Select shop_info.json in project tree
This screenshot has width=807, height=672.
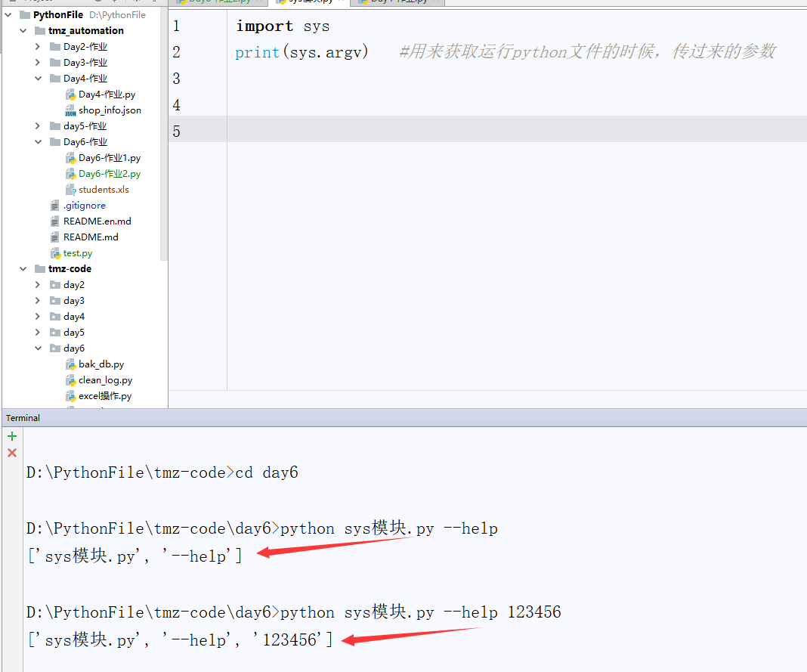[x=110, y=110]
